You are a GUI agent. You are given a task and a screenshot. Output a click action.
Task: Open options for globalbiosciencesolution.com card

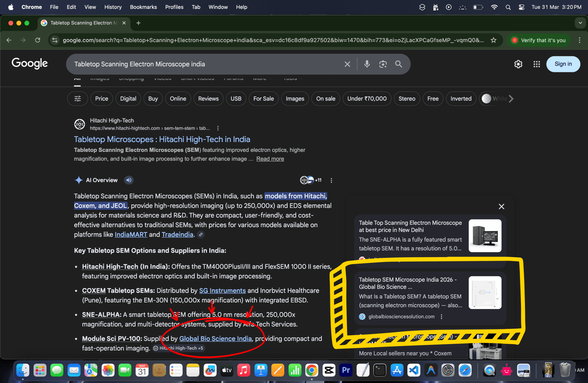(441, 317)
